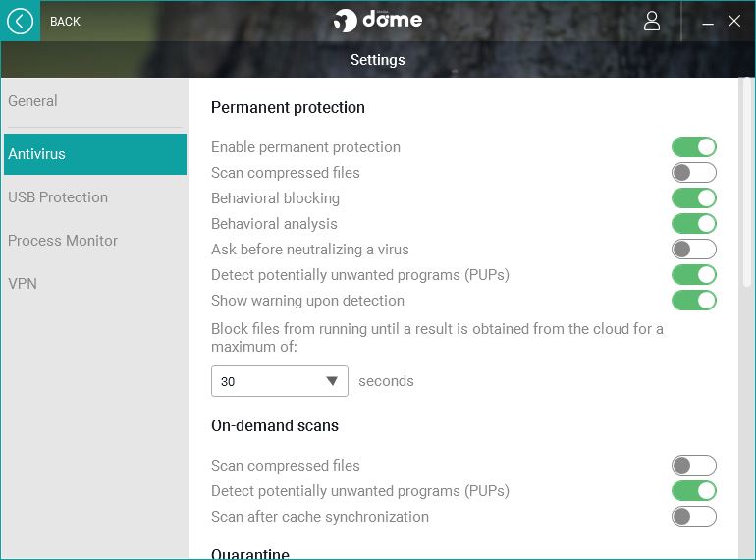Enable Scan compressed files in Permanent protection
The width and height of the screenshot is (756, 560).
tap(694, 173)
